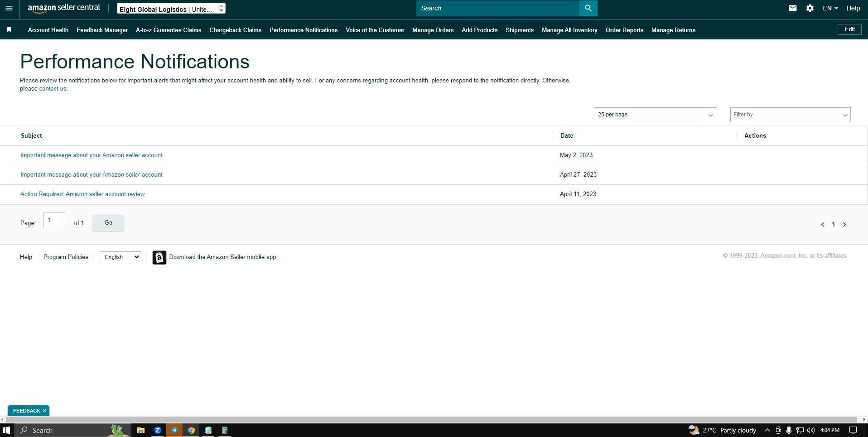Go to the previous page arrow
The image size is (868, 437).
click(x=823, y=225)
